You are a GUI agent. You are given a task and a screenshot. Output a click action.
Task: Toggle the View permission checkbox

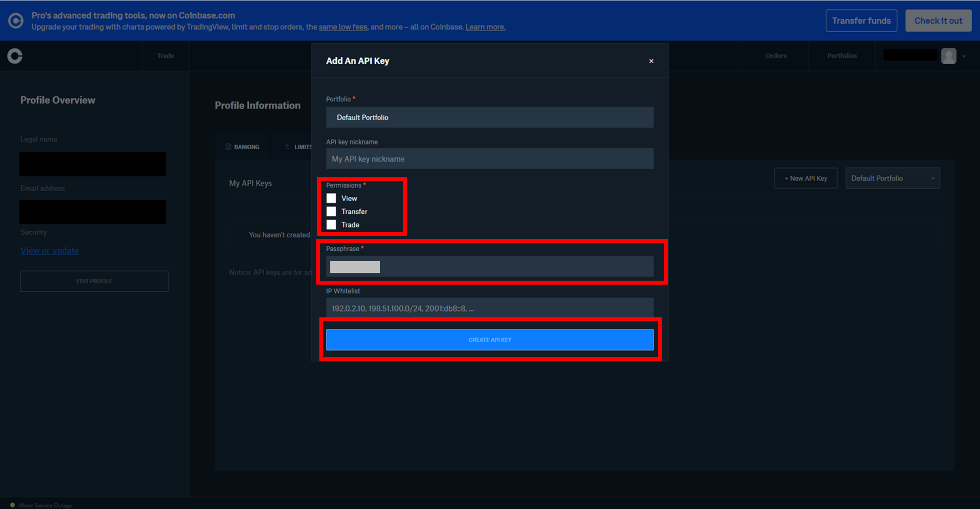click(x=331, y=198)
